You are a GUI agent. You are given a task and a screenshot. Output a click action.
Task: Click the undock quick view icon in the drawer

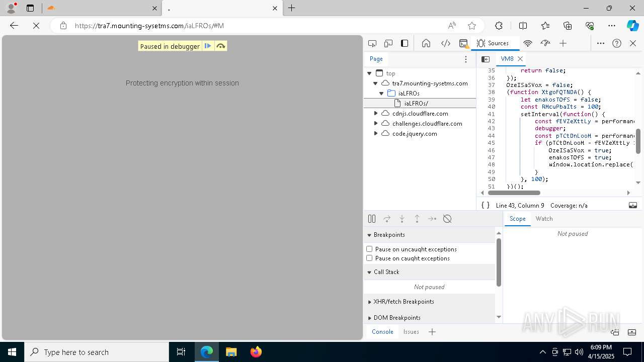pyautogui.click(x=615, y=332)
